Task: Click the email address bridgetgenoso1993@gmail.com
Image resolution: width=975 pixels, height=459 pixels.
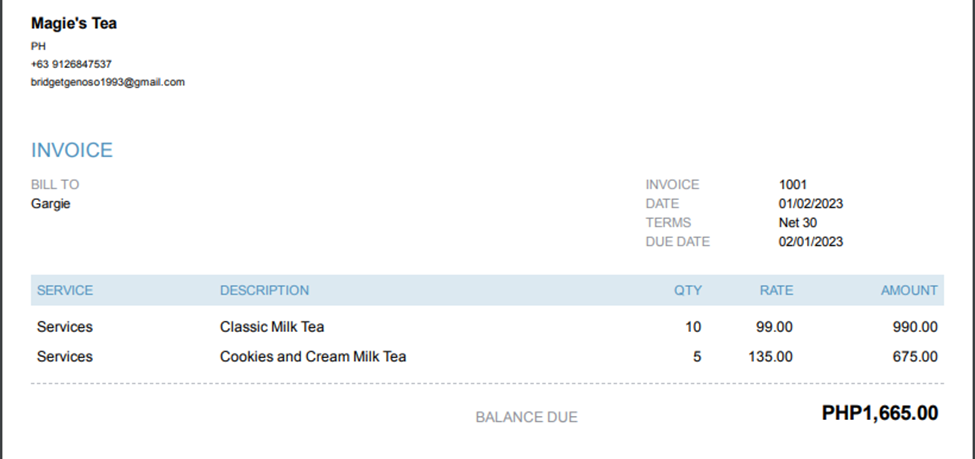Action: [108, 82]
